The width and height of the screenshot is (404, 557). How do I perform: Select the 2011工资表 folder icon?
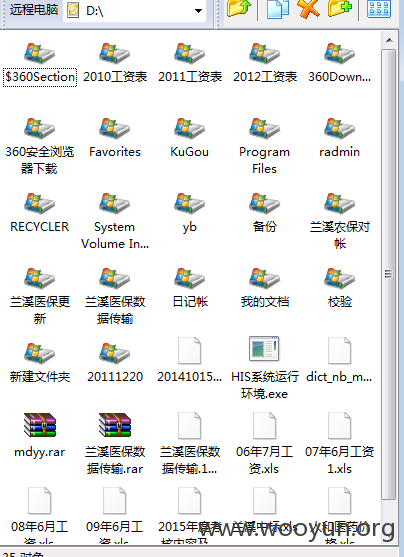pyautogui.click(x=189, y=54)
